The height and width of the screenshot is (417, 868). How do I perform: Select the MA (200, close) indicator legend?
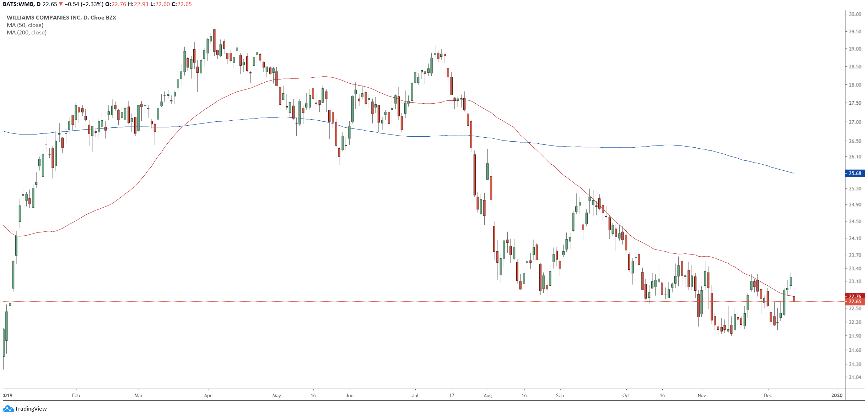pos(27,33)
